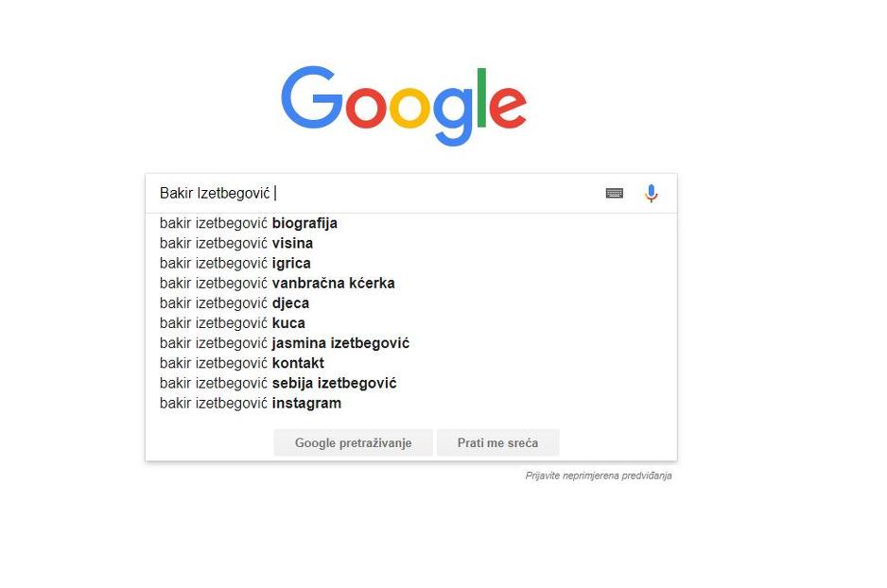The width and height of the screenshot is (887, 588).
Task: Choose the "kuca" autocomplete entry
Action: [x=233, y=323]
